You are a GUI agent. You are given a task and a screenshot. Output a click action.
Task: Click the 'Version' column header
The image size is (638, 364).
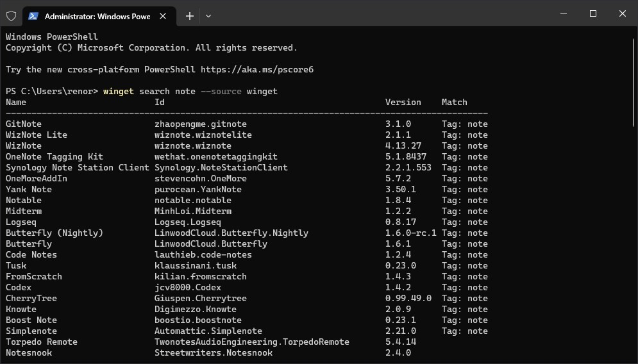pos(403,102)
